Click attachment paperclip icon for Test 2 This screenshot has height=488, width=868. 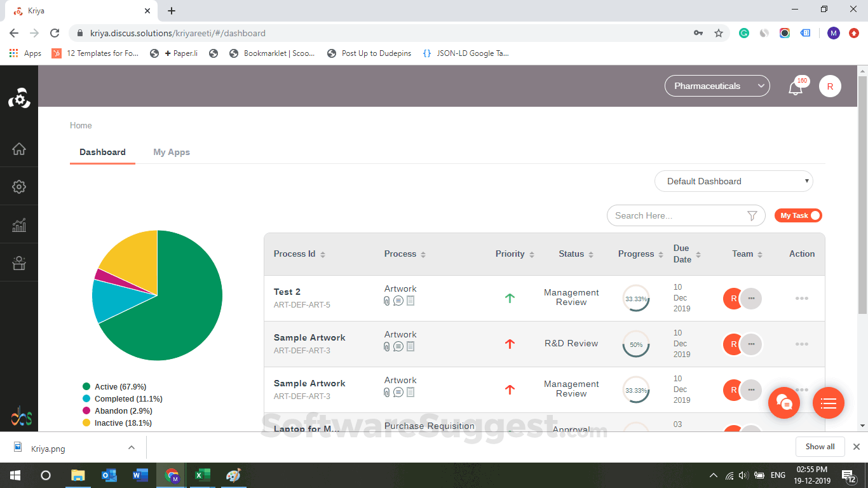(387, 301)
